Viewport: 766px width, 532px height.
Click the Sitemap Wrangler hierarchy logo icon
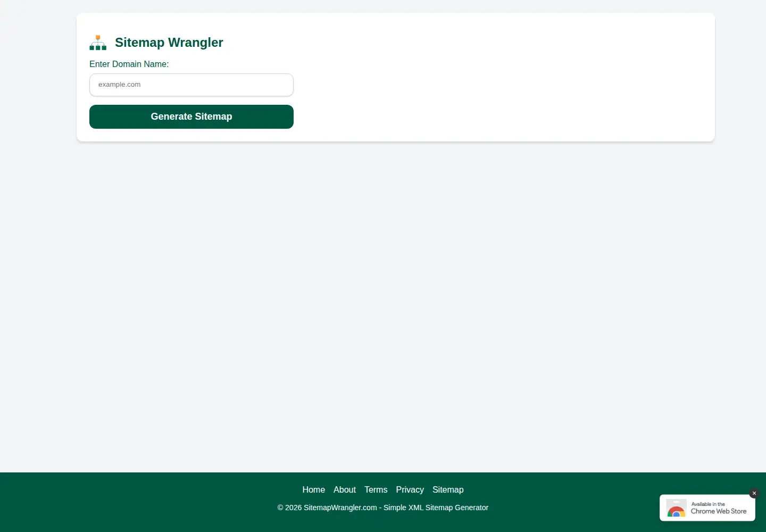(x=98, y=43)
